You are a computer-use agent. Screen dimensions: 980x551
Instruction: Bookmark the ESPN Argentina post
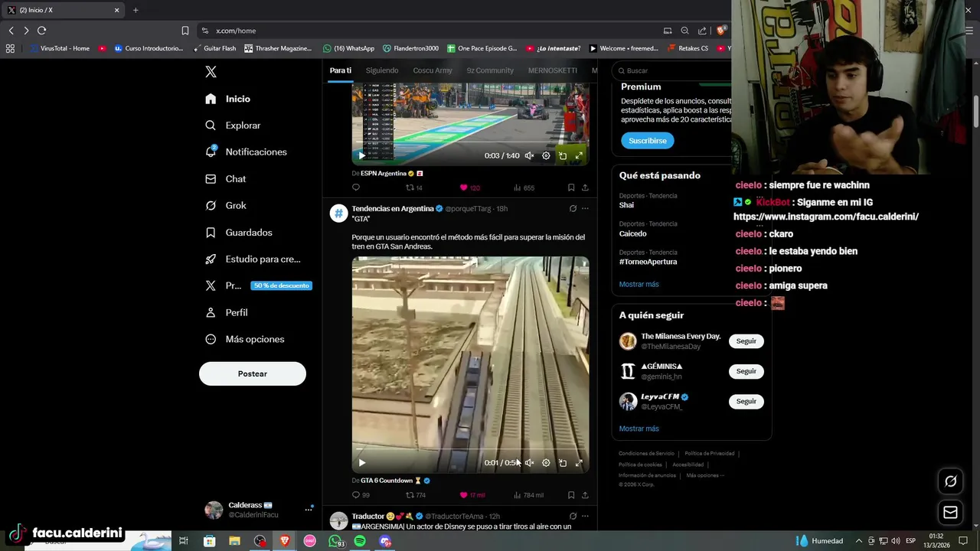coord(571,187)
